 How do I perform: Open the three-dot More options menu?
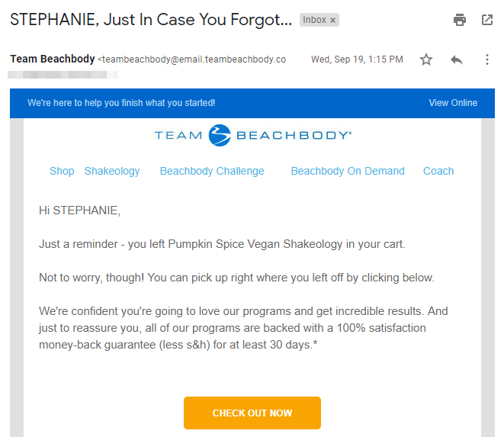click(x=487, y=59)
